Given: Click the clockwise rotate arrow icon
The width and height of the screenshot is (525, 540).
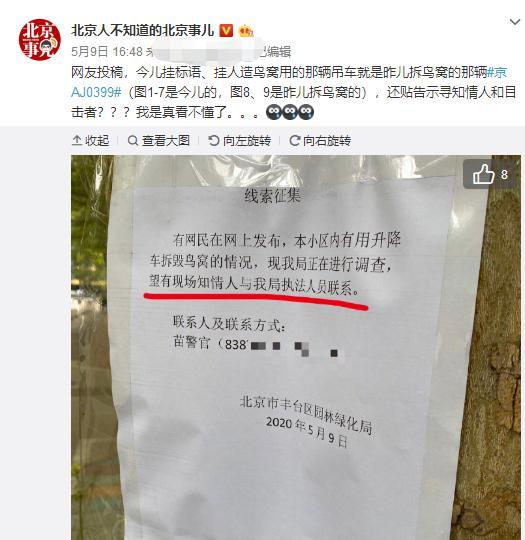Looking at the screenshot, I should point(294,141).
